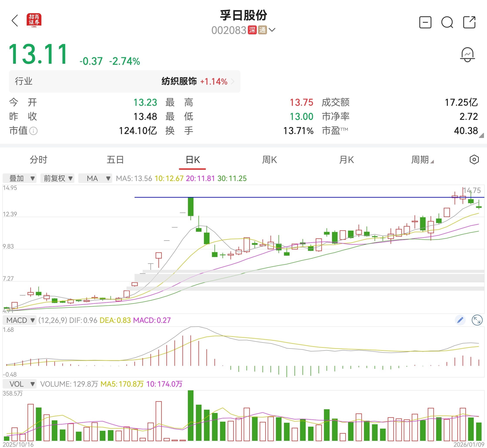Tap the back arrow icon
The height and width of the screenshot is (448, 487).
click(15, 21)
